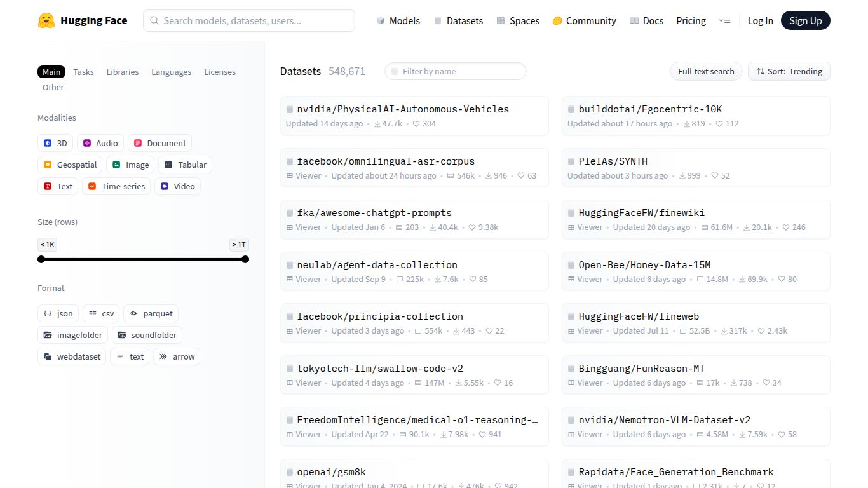868x488 pixels.
Task: Select the Audio modality filter
Action: [100, 143]
